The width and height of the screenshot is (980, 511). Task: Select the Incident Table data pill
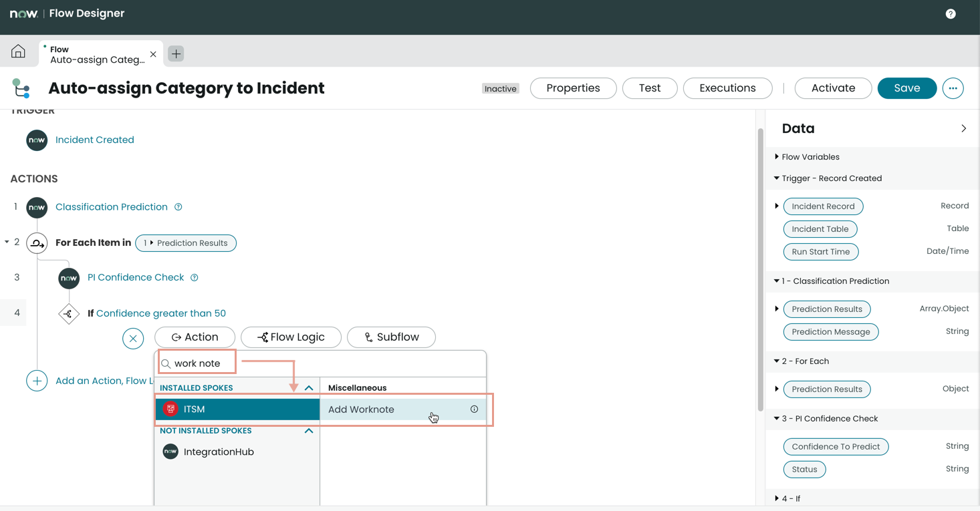click(820, 229)
